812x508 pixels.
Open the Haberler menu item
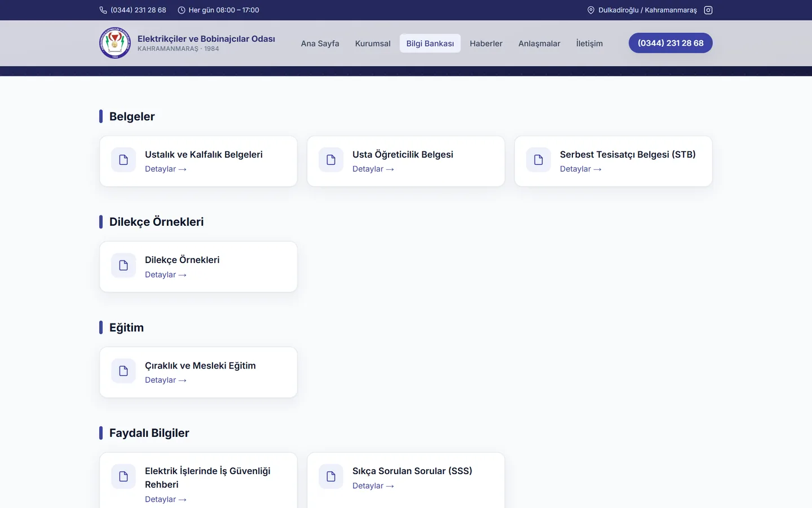click(x=486, y=43)
